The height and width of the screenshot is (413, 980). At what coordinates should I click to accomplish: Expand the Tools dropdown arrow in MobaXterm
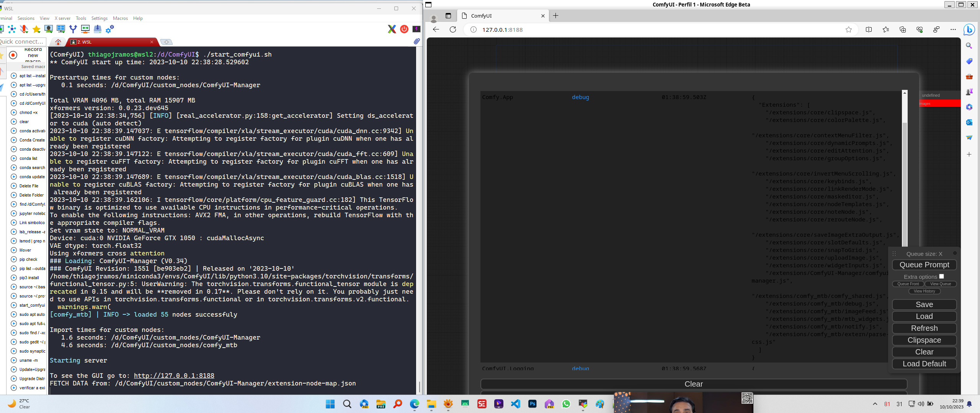click(x=27, y=33)
